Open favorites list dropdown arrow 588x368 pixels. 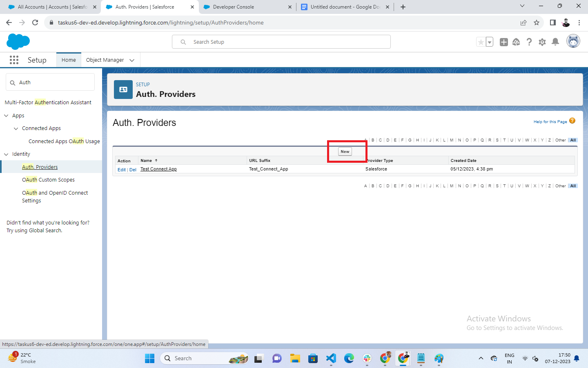(490, 42)
